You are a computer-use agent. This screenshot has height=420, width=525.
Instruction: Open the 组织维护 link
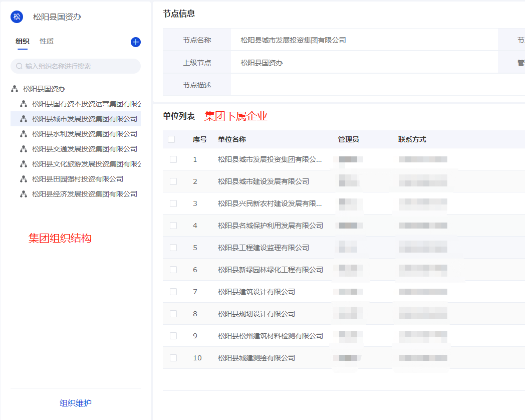click(x=76, y=403)
